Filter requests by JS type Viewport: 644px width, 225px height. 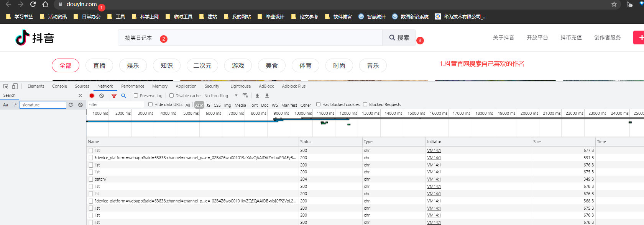[208, 105]
